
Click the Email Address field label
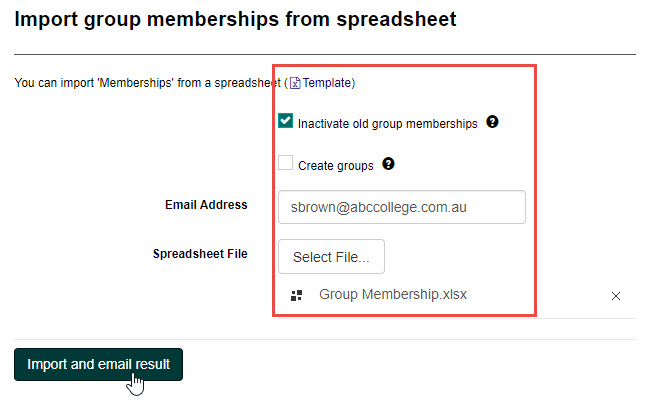point(206,205)
